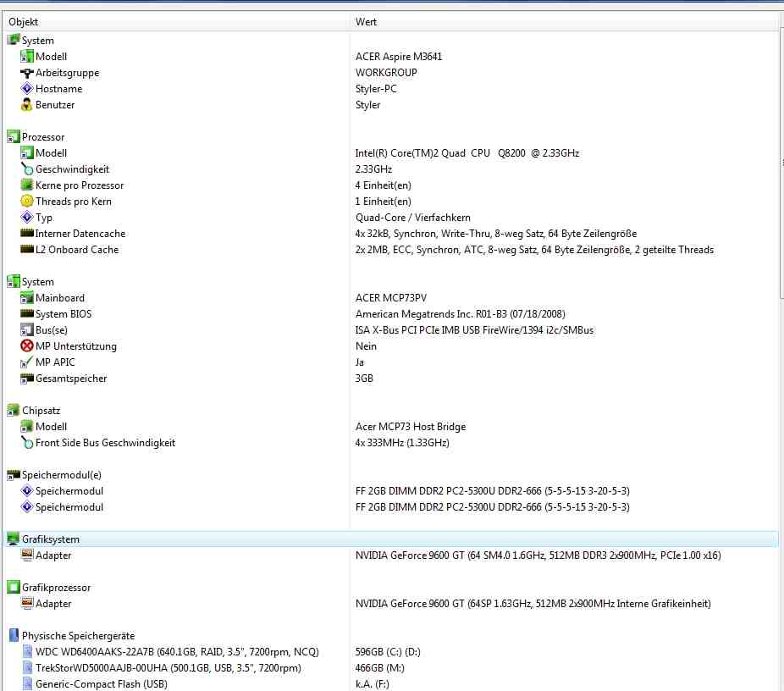
Task: Click the value Styler-PC
Action: [376, 89]
